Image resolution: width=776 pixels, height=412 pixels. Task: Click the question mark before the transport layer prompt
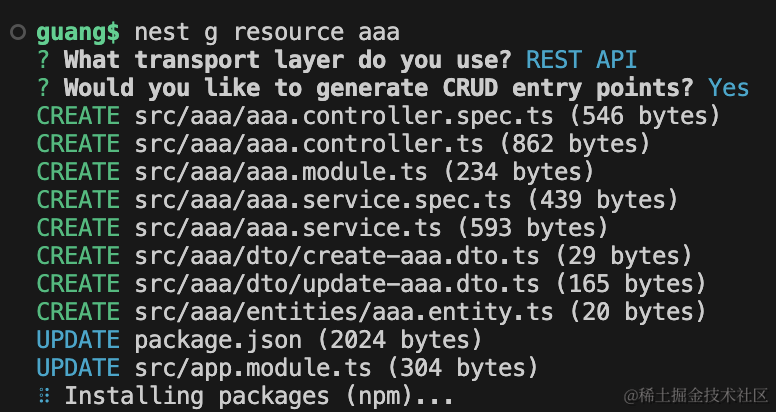[x=44, y=60]
